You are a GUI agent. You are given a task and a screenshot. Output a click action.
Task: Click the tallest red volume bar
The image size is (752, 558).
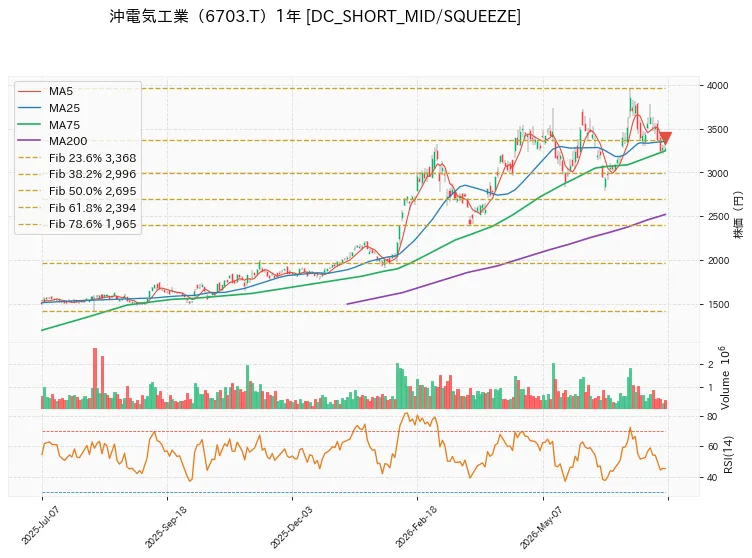95,378
